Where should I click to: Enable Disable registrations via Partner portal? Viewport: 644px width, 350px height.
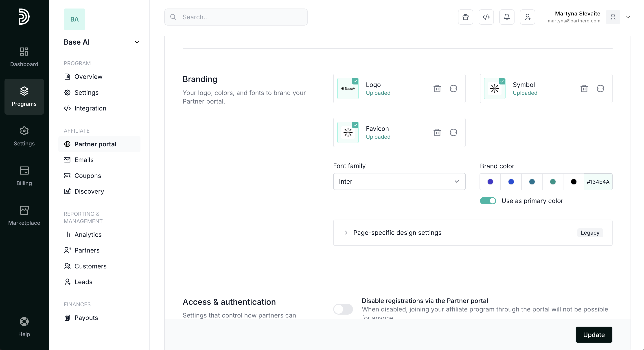343,309
